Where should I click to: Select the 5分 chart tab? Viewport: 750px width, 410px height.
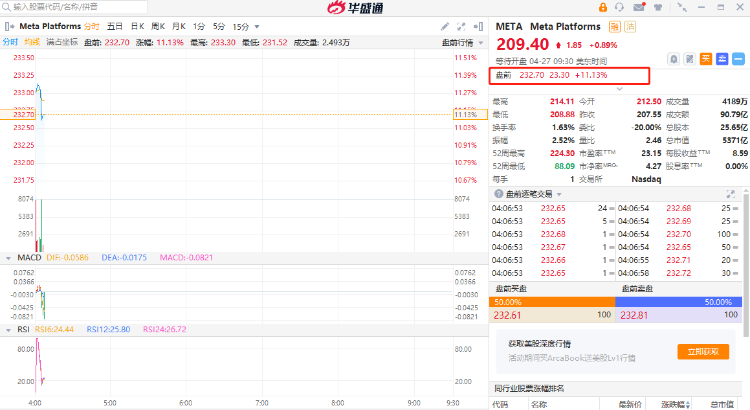[219, 26]
